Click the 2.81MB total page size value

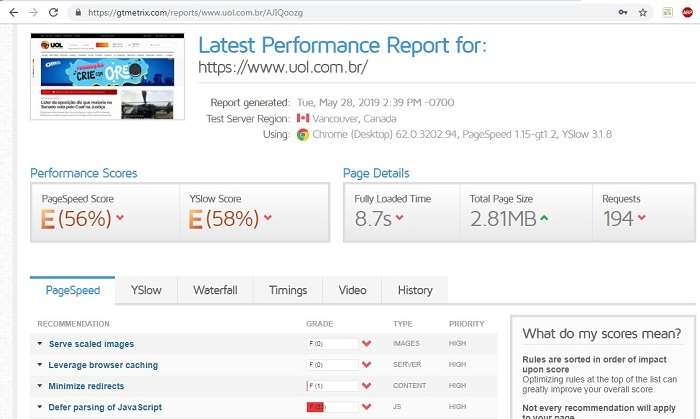point(503,219)
